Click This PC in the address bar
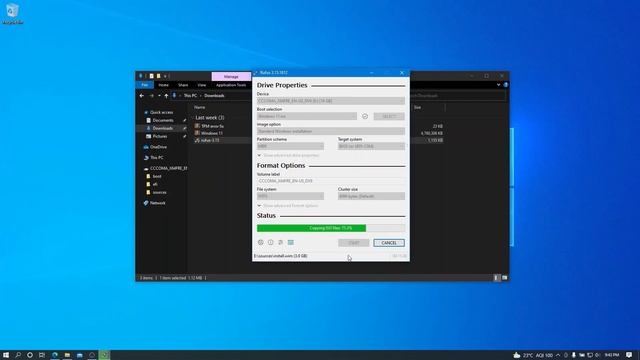Screen dimensions: 640x360 [190, 96]
